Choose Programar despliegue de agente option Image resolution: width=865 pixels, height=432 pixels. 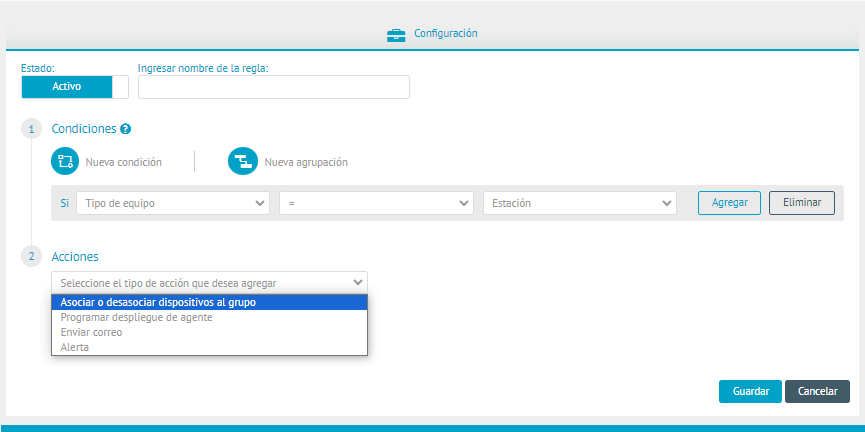209,318
